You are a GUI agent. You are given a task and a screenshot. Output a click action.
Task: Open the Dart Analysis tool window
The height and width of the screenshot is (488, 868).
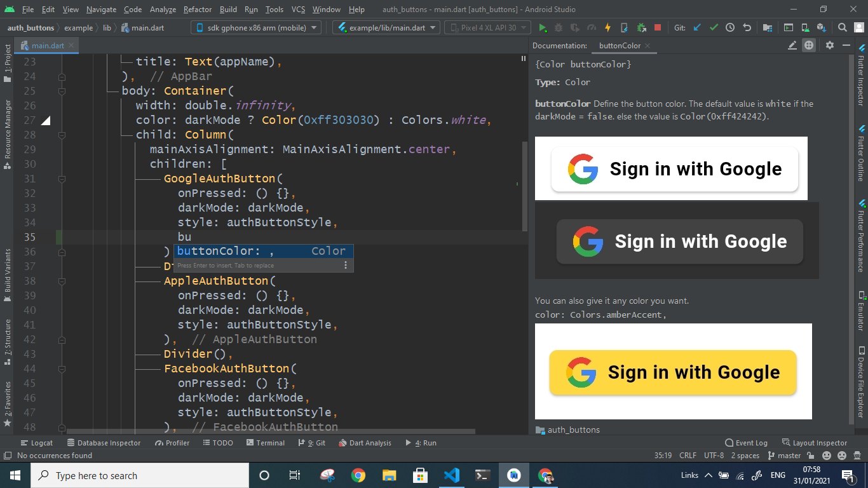[365, 443]
